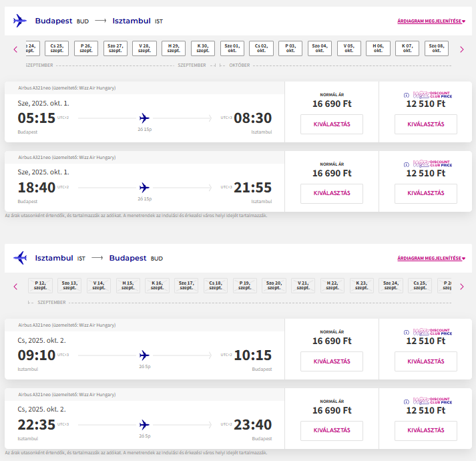476x461 pixels.
Task: Click info icon on 22:35 flight discount price
Action: 407,402
